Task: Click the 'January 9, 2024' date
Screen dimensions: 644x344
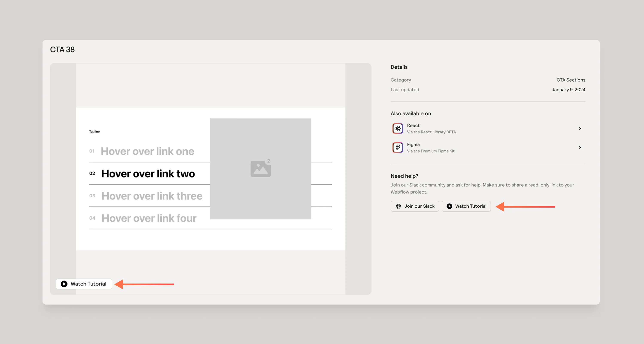Action: click(568, 89)
